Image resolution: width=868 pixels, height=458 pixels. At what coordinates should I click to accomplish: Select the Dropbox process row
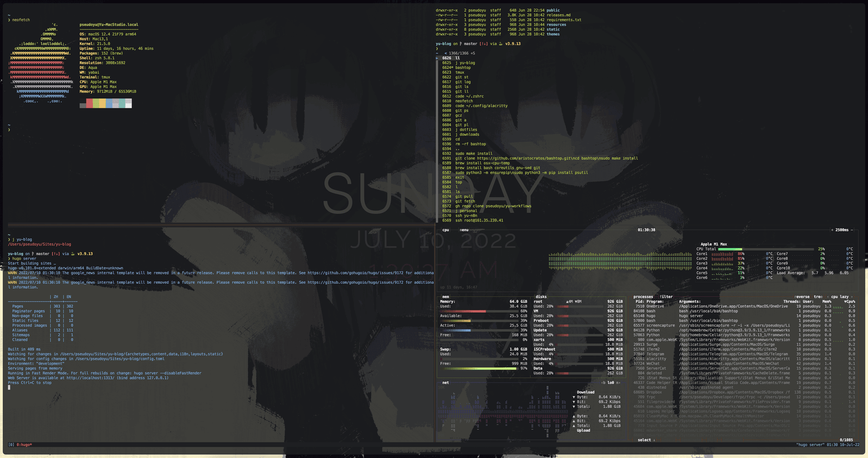(x=744, y=392)
